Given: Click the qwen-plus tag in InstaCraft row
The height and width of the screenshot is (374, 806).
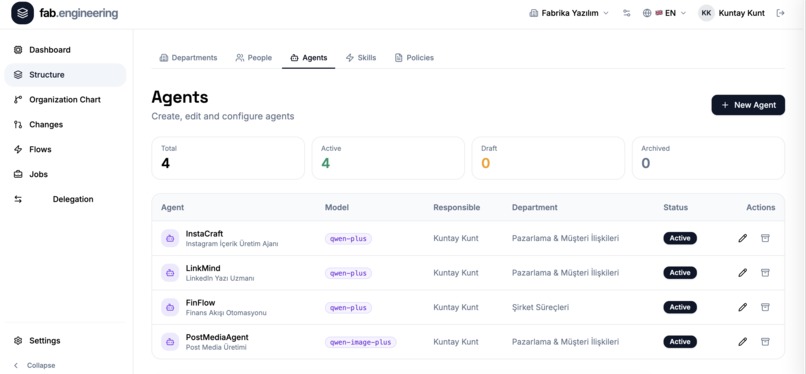Looking at the screenshot, I should click(x=348, y=238).
